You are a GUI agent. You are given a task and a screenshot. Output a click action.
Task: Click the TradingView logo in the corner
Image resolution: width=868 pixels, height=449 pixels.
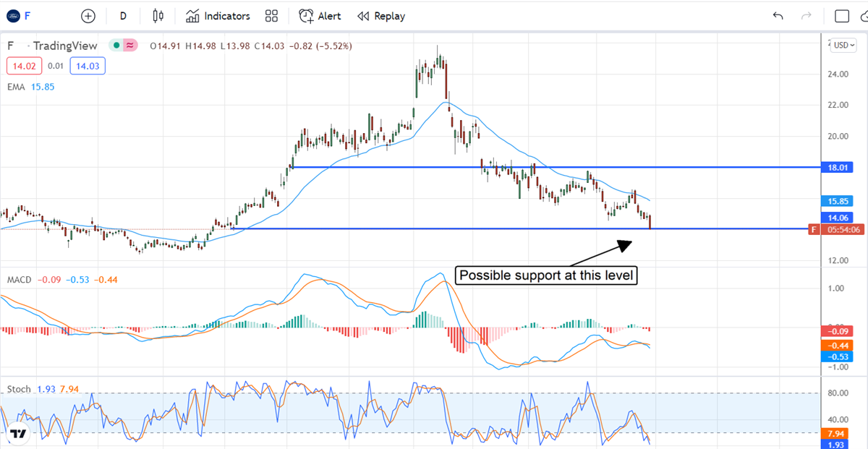(17, 435)
